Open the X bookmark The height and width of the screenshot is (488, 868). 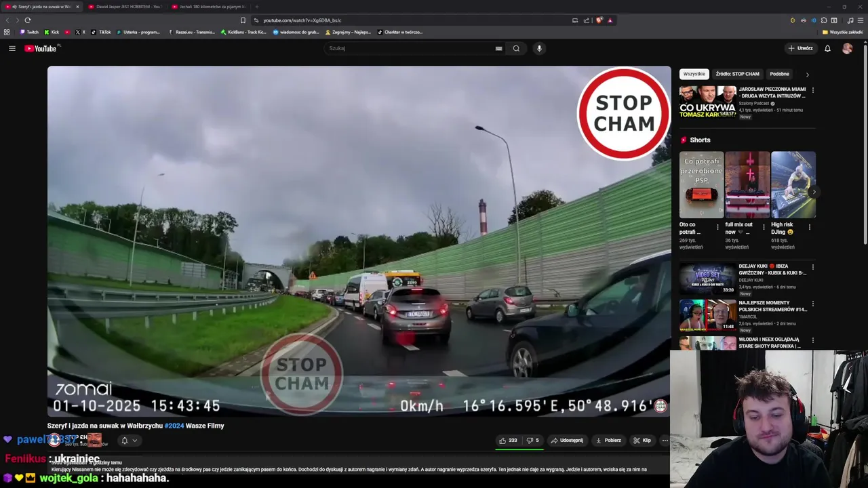click(x=80, y=32)
